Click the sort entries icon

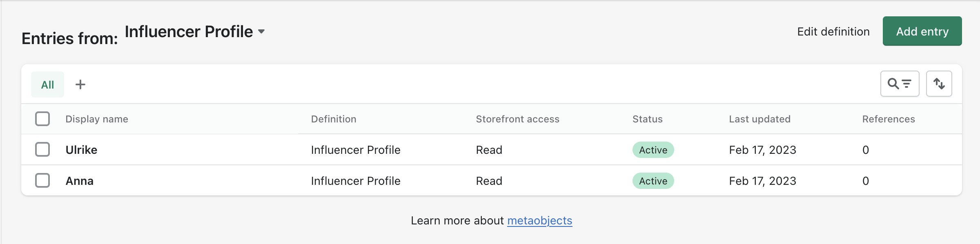coord(939,84)
